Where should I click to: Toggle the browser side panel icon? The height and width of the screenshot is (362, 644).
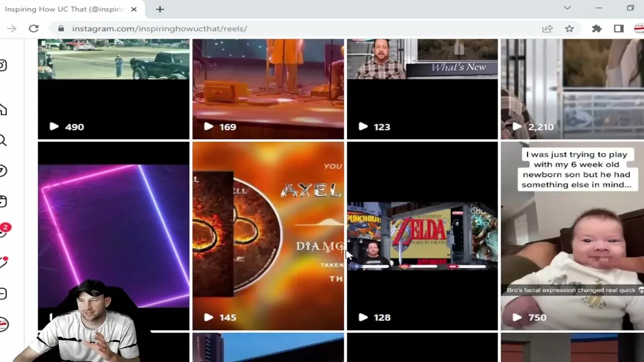[619, 29]
